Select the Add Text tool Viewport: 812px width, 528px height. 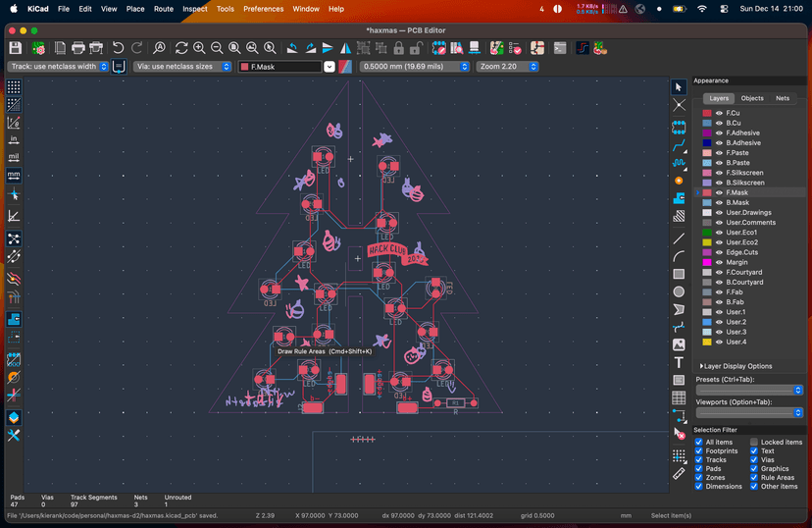click(x=679, y=362)
